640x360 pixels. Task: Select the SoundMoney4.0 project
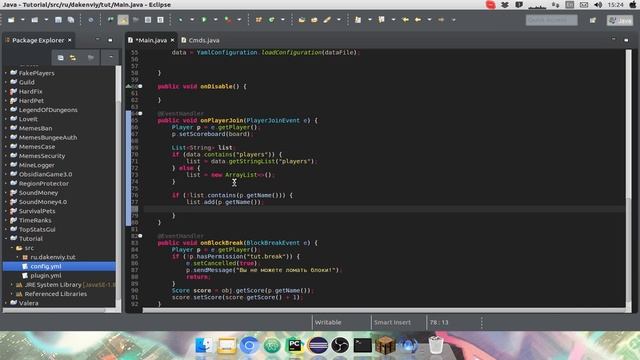[x=42, y=202]
